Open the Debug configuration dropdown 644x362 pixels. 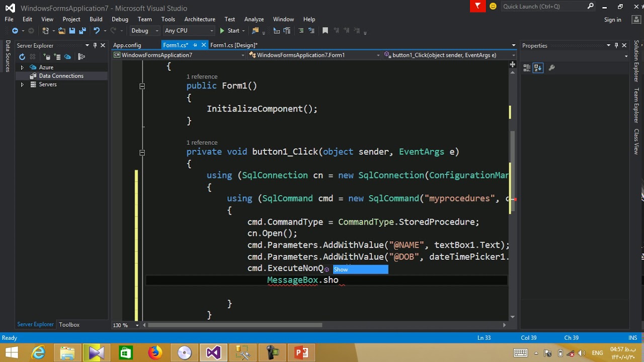(144, 31)
